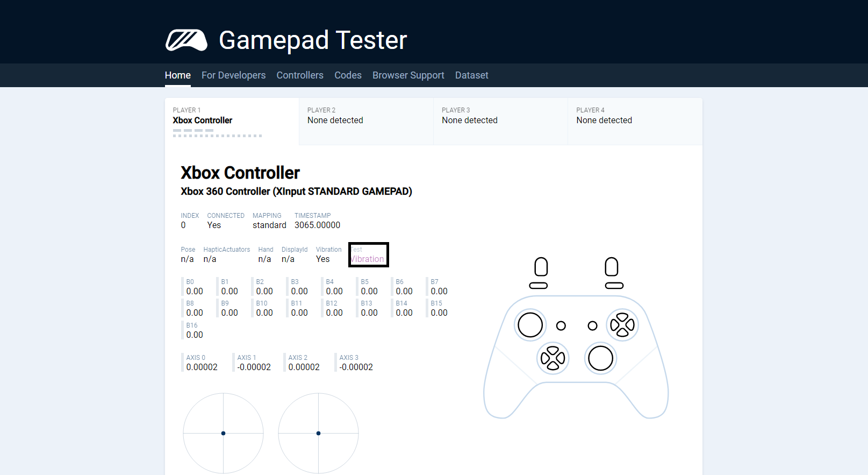The image size is (868, 475).
Task: Click the B3 button value
Action: (299, 292)
